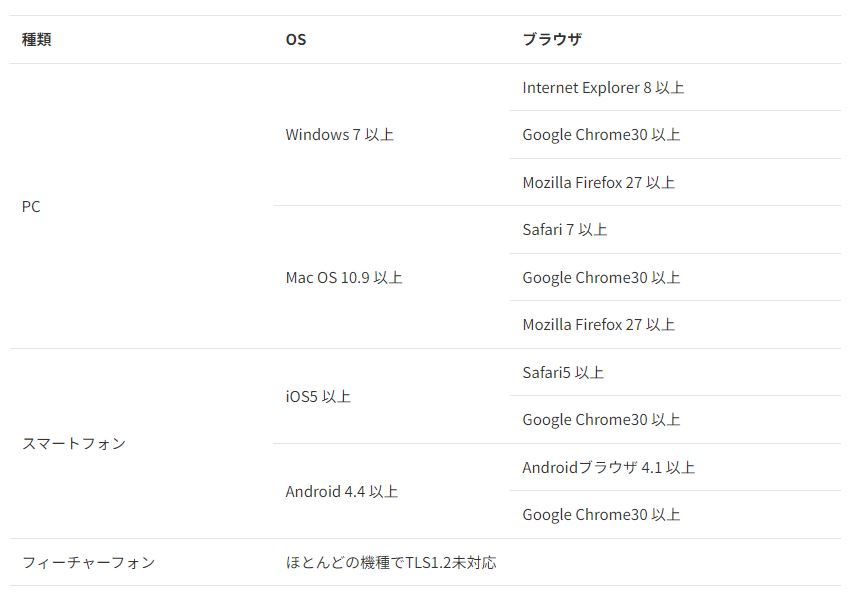Click Google Chrome30 under Android 4.4

tap(601, 514)
